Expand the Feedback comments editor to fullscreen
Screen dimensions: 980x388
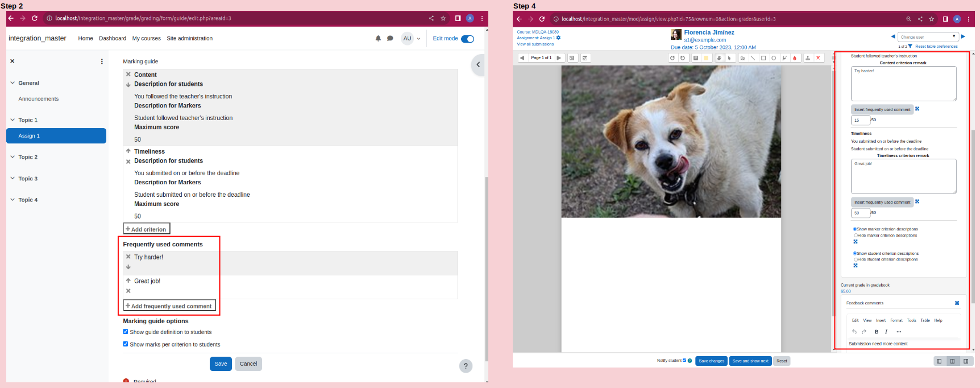(x=957, y=303)
